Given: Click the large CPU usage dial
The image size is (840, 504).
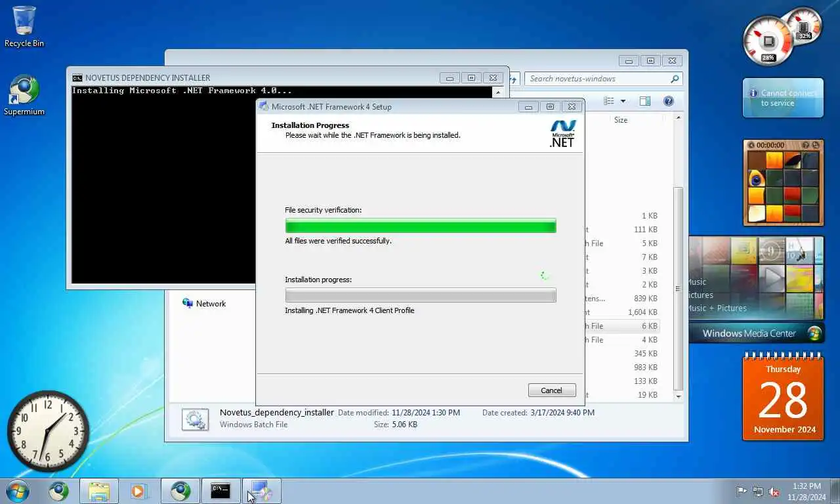Looking at the screenshot, I should 768,41.
